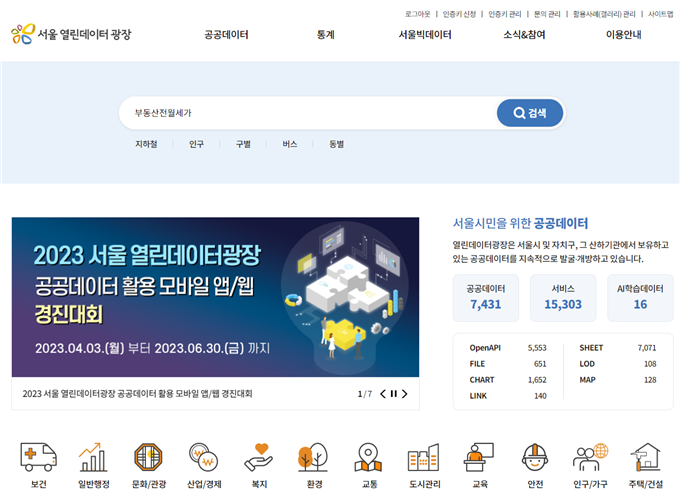Pause the banner slideshow

394,394
